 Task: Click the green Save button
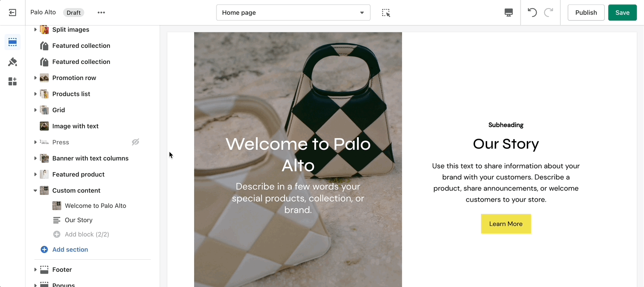(x=622, y=13)
